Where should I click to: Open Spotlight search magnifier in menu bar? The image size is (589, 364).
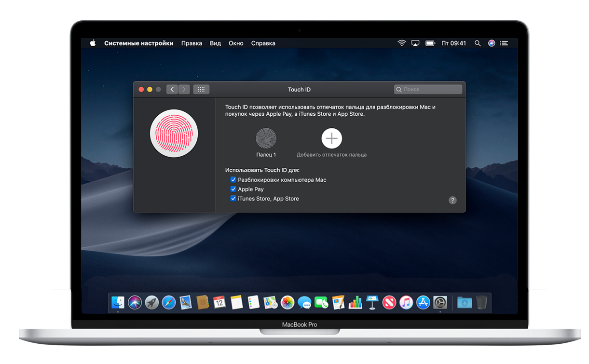478,43
